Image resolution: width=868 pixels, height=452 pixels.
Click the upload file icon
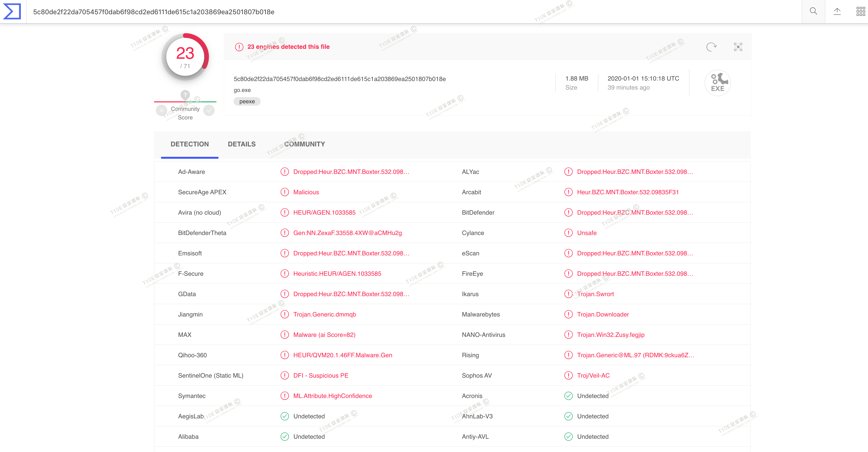(x=837, y=11)
